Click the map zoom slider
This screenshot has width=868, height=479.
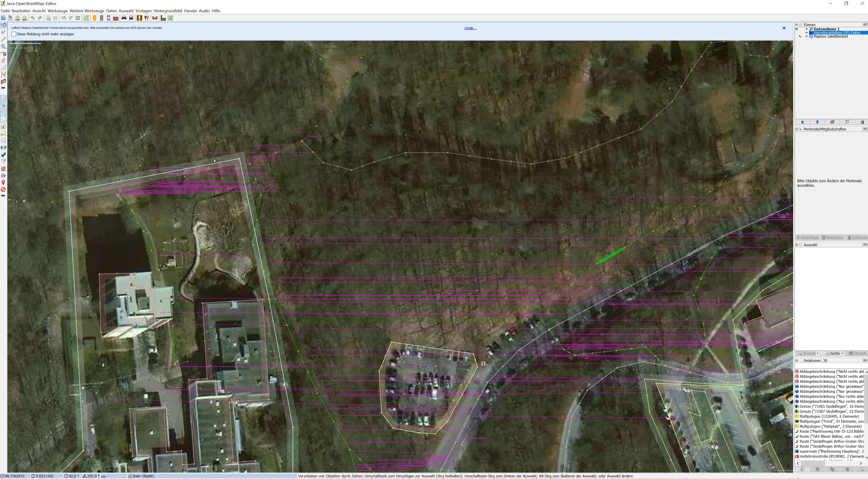pos(36,44)
